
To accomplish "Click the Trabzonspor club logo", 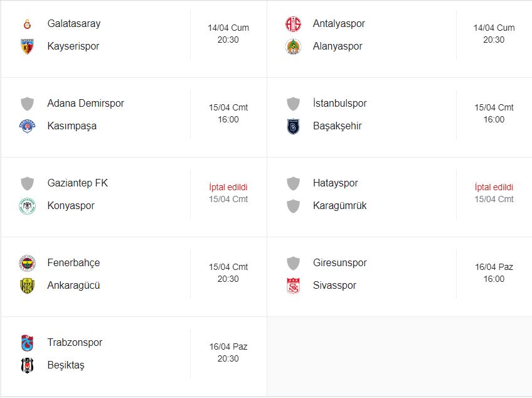I will click(27, 343).
